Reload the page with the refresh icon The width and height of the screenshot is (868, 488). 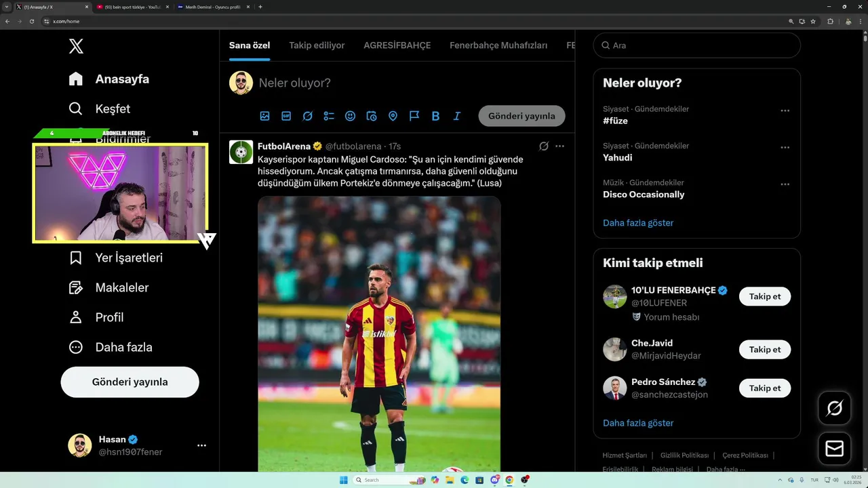click(x=31, y=21)
